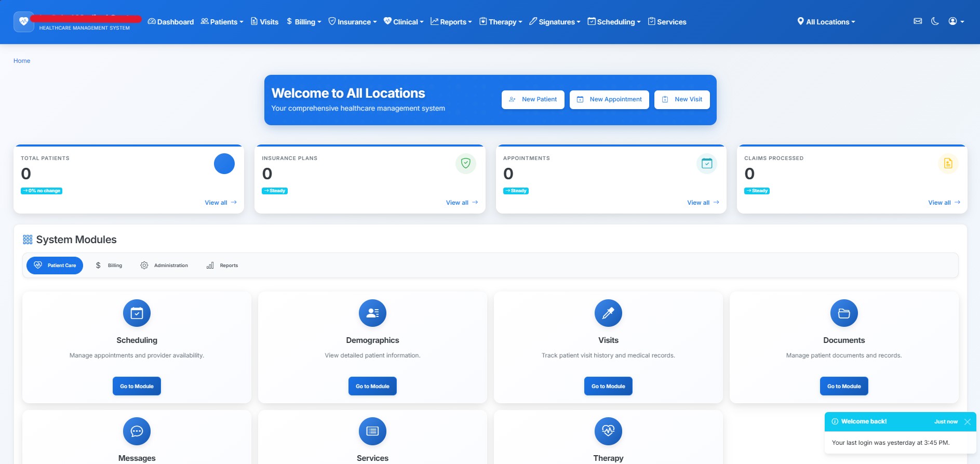Open Services from the top navbar

[x=667, y=22]
